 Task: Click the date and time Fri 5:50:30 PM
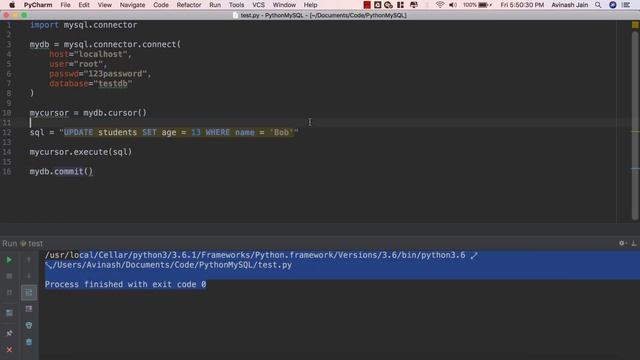coord(522,5)
